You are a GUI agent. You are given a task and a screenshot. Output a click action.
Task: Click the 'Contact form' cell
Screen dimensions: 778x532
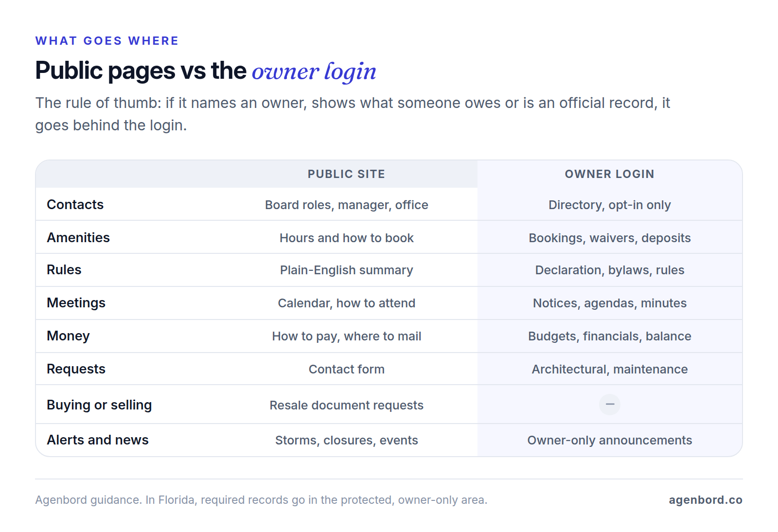(x=346, y=369)
